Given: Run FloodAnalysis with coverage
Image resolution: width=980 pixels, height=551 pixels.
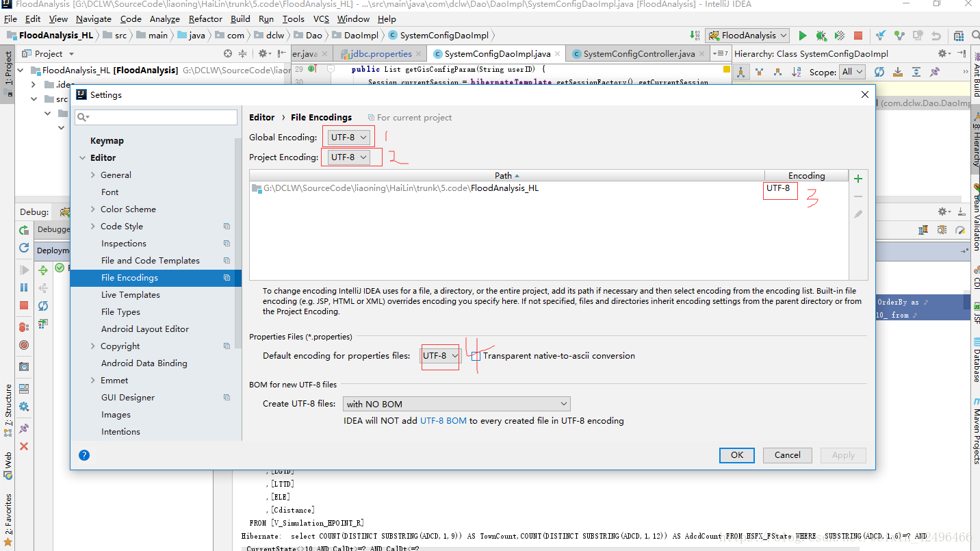Looking at the screenshot, I should click(839, 36).
